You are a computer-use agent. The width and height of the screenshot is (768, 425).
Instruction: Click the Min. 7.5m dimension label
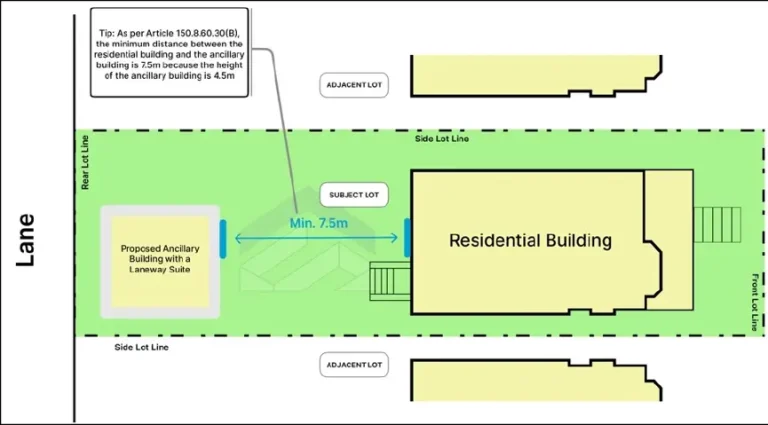[319, 223]
